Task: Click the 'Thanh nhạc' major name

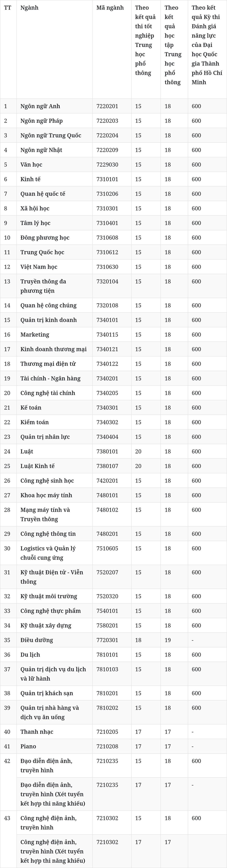Action: [x=37, y=732]
